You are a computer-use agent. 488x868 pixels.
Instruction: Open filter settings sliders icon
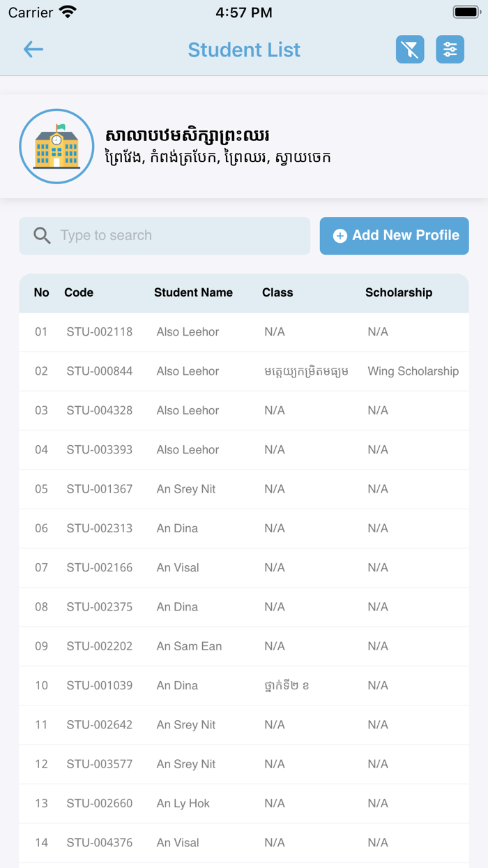450,50
